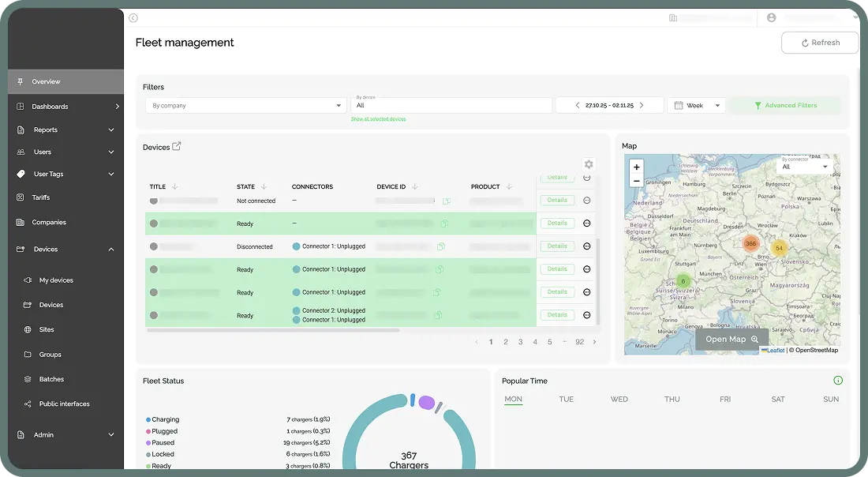
Task: Sort table by STATE column arrow
Action: pos(264,186)
